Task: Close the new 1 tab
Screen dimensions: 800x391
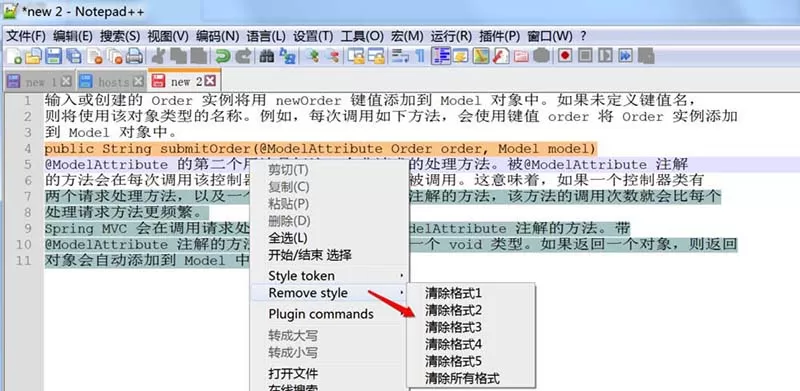Action: (66, 81)
